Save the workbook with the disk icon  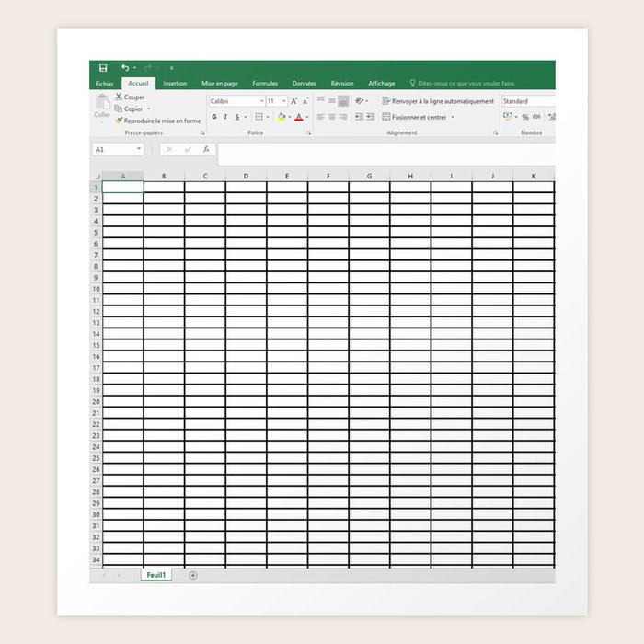click(x=103, y=68)
